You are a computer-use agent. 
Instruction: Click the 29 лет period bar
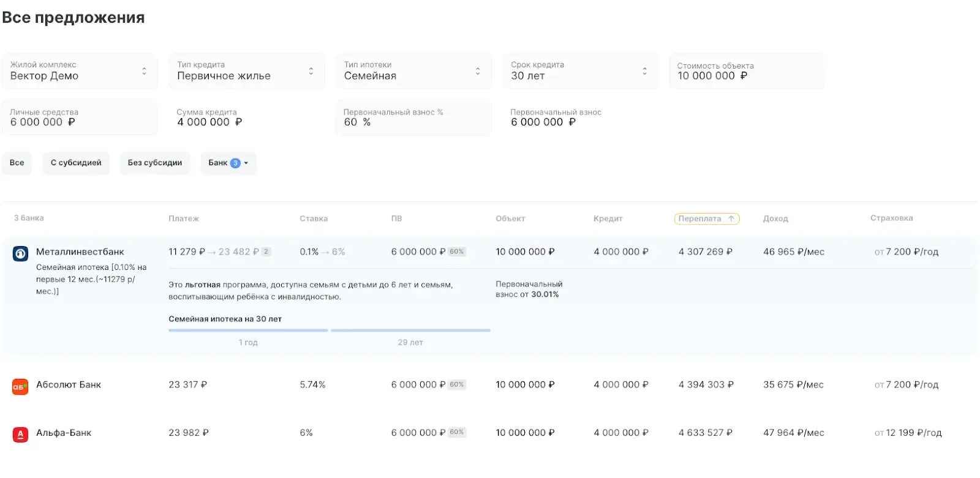pyautogui.click(x=410, y=330)
